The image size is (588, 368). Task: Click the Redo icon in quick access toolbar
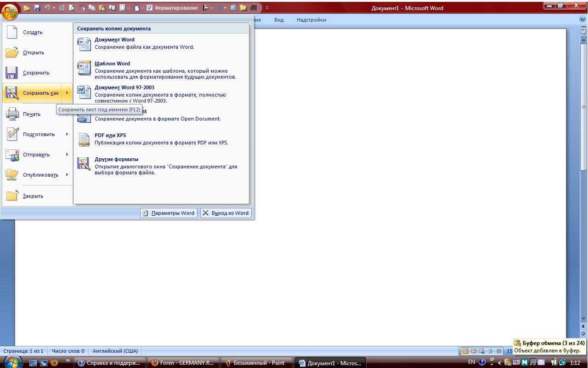pyautogui.click(x=62, y=8)
